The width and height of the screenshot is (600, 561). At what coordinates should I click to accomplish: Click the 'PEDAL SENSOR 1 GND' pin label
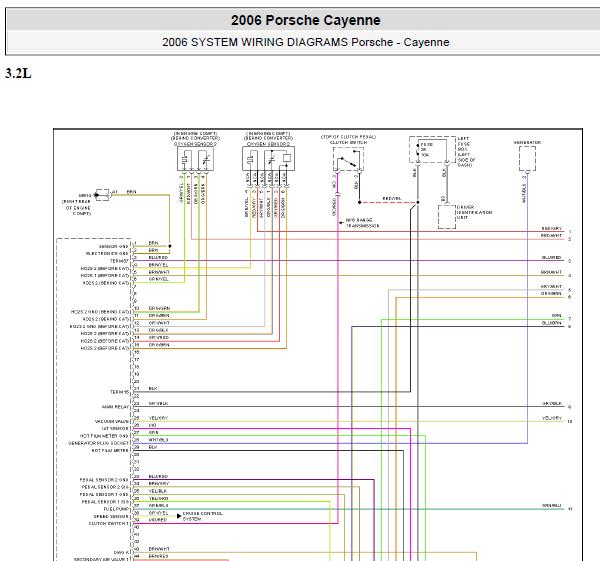[x=104, y=494]
